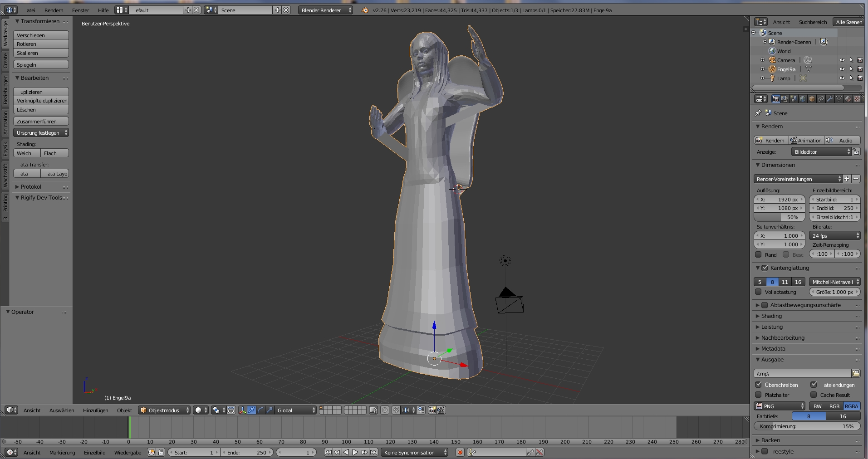Viewport: 868px width, 459px height.
Task: Enable the Vollabtastung checkbox
Action: click(x=758, y=292)
